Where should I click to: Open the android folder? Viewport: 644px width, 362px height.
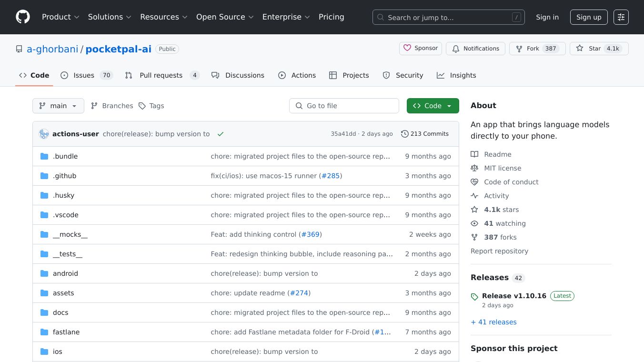pyautogui.click(x=65, y=273)
